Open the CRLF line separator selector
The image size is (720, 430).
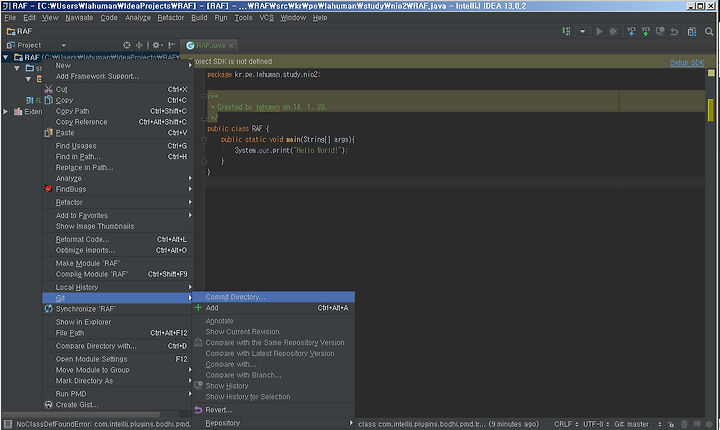(x=566, y=424)
